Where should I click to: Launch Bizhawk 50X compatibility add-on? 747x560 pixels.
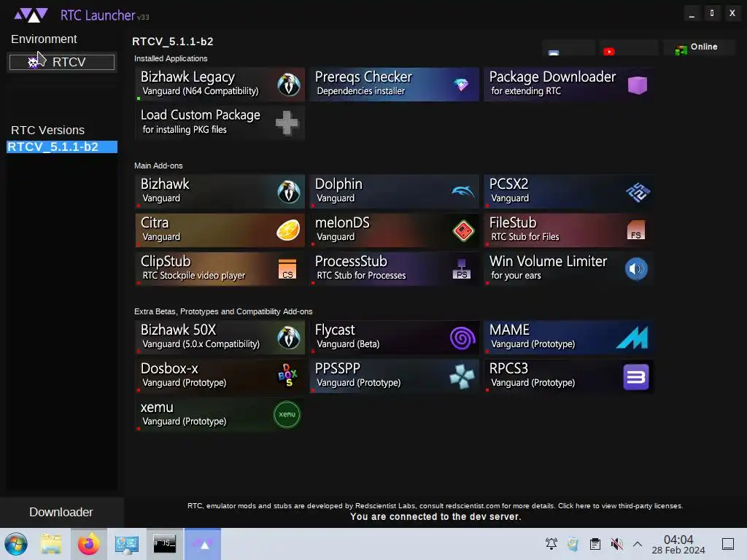pyautogui.click(x=220, y=337)
